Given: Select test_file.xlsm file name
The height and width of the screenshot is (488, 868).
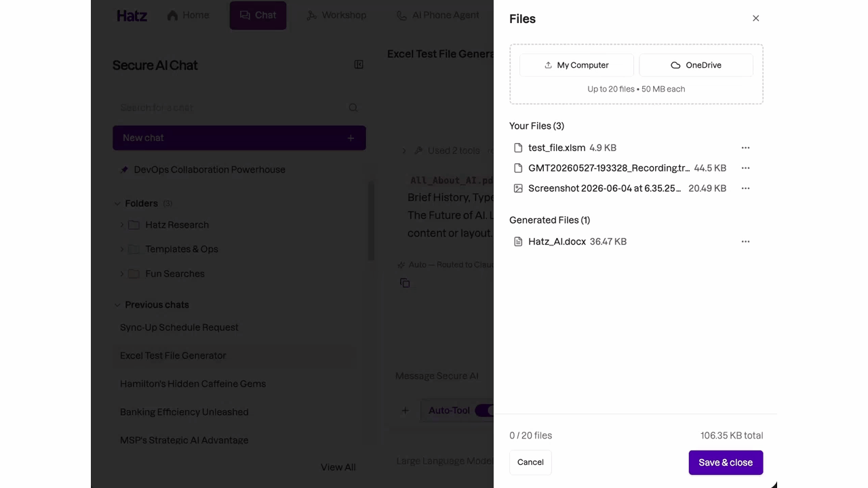Looking at the screenshot, I should (557, 148).
